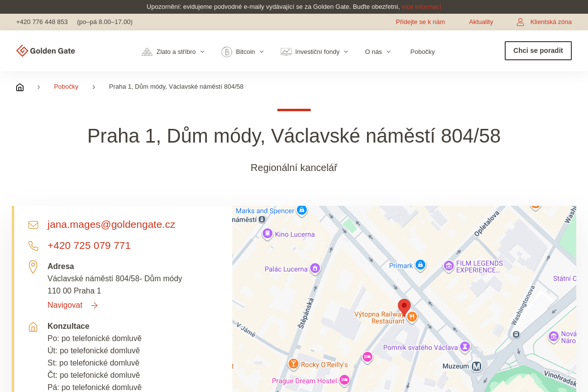Call the +420 725 079 771 number link
The width and height of the screenshot is (588, 392).
point(89,245)
